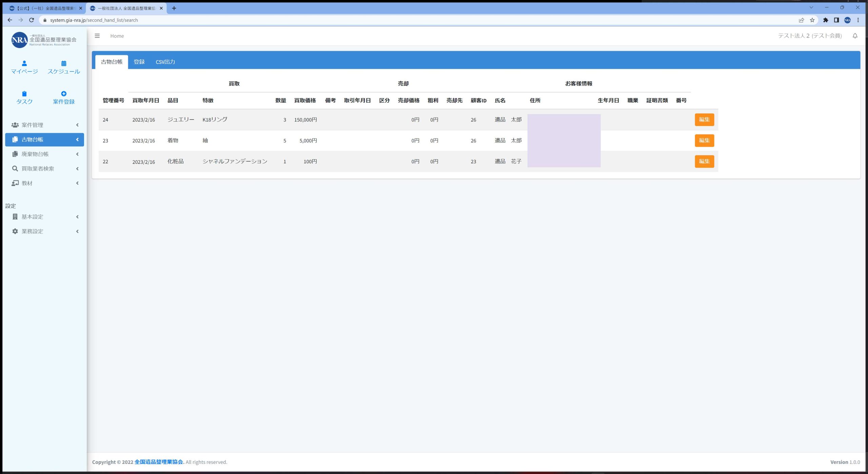Switch to the CSV出力 tab
Screen dimensions: 868x474
[165, 62]
